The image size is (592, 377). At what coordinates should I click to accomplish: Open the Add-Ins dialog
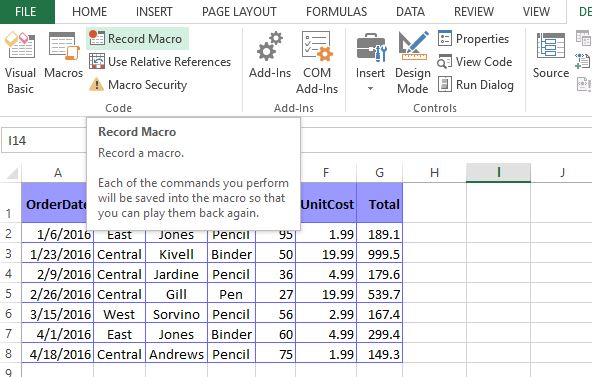click(270, 56)
